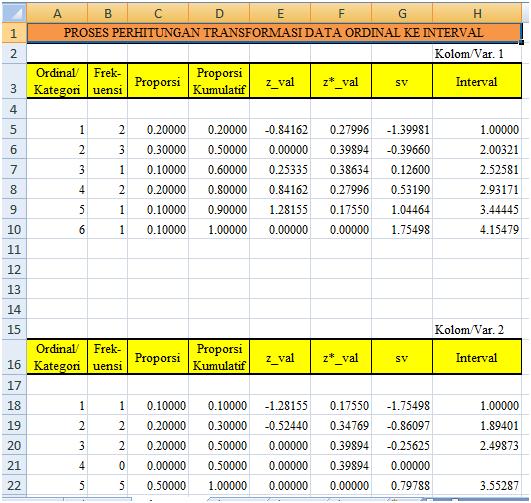
Task: Select cell with value 0.90000
Action: tap(219, 209)
